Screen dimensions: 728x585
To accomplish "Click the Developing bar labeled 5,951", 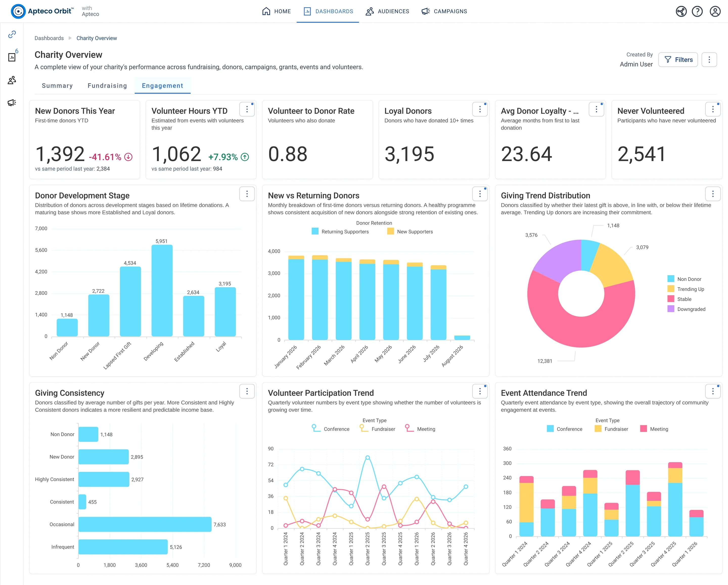I will pyautogui.click(x=162, y=290).
